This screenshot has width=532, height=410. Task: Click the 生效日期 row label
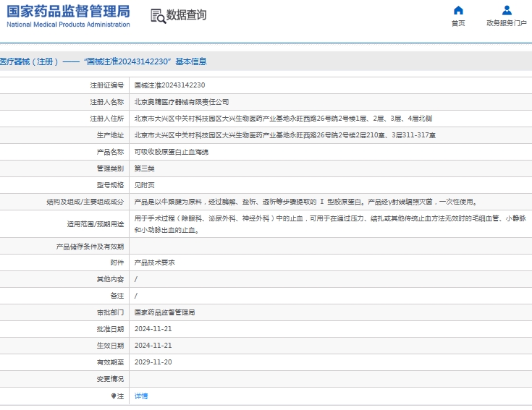pos(110,345)
